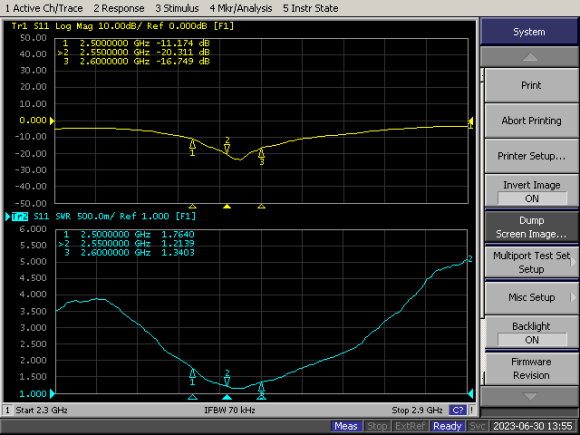Click the yellow reference level marker of Tr1

52,121
